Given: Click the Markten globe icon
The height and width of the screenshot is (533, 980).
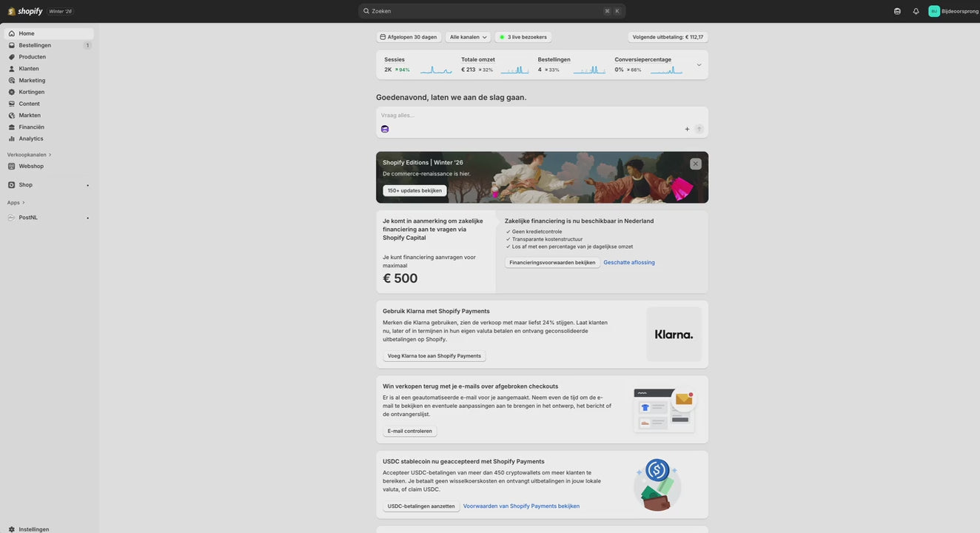Looking at the screenshot, I should (x=12, y=115).
